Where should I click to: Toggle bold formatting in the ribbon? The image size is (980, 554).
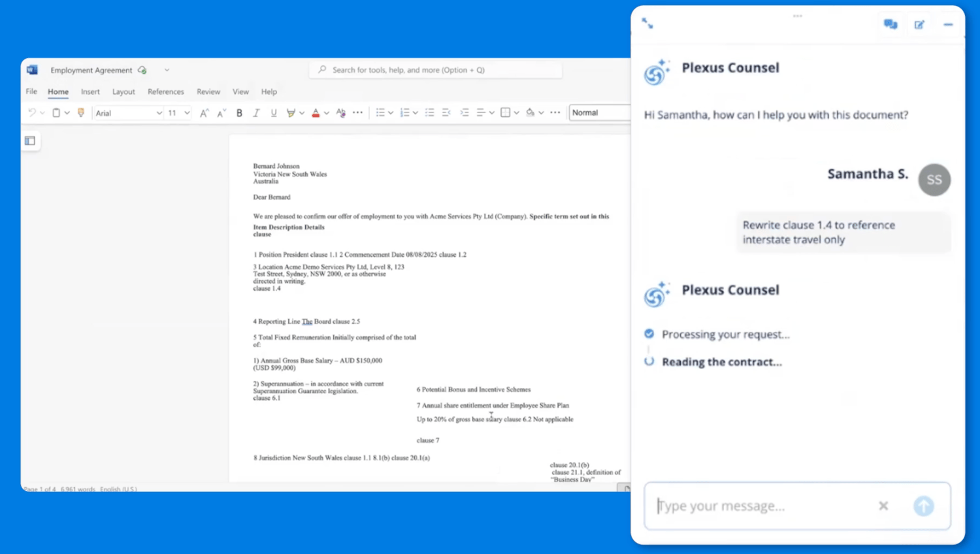click(x=239, y=113)
